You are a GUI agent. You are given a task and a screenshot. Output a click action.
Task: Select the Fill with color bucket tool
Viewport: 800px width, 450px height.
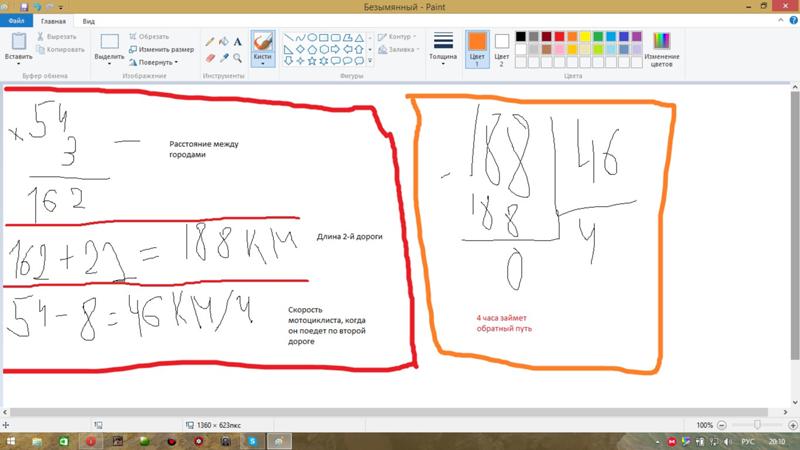(x=224, y=41)
